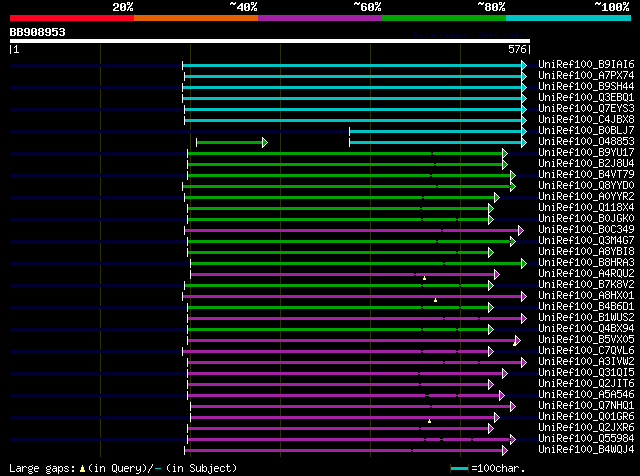Click the UniRef100_Q4BX94 label
This screenshot has height=476, width=640.
[586, 329]
